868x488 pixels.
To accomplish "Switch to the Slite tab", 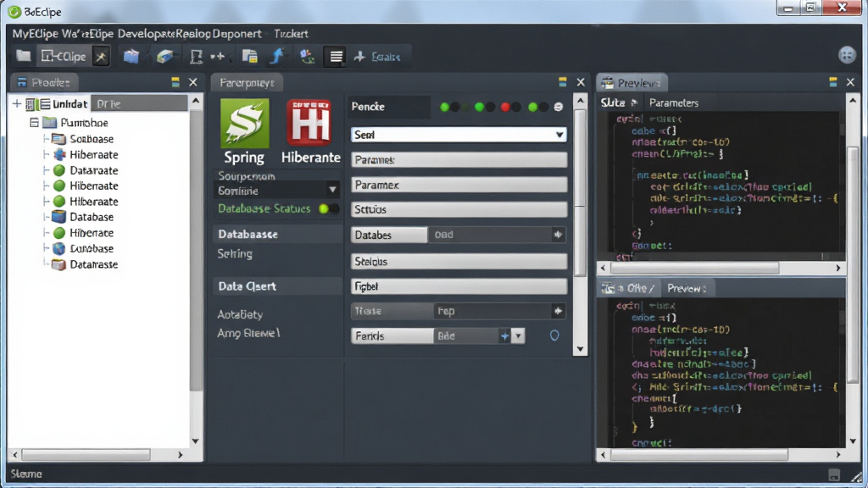I will (x=619, y=103).
